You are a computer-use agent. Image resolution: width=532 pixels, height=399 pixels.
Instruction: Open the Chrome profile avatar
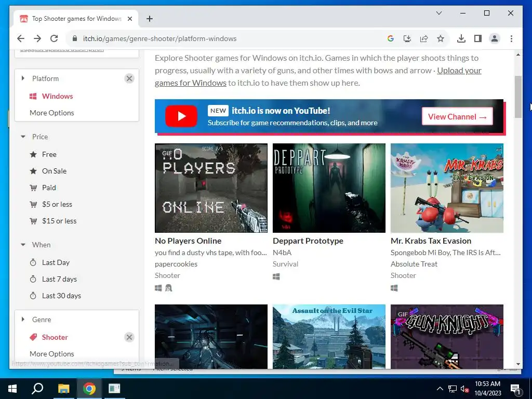tap(495, 38)
